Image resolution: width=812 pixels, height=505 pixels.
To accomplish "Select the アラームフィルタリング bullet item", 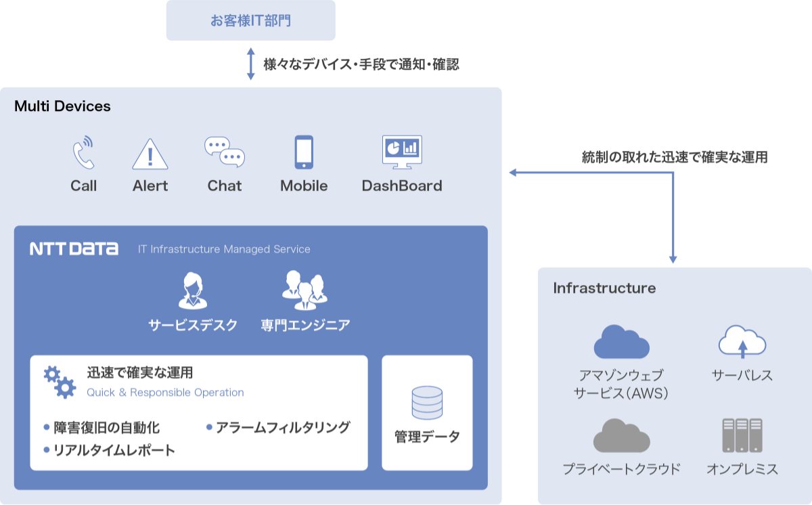I will coord(283,426).
